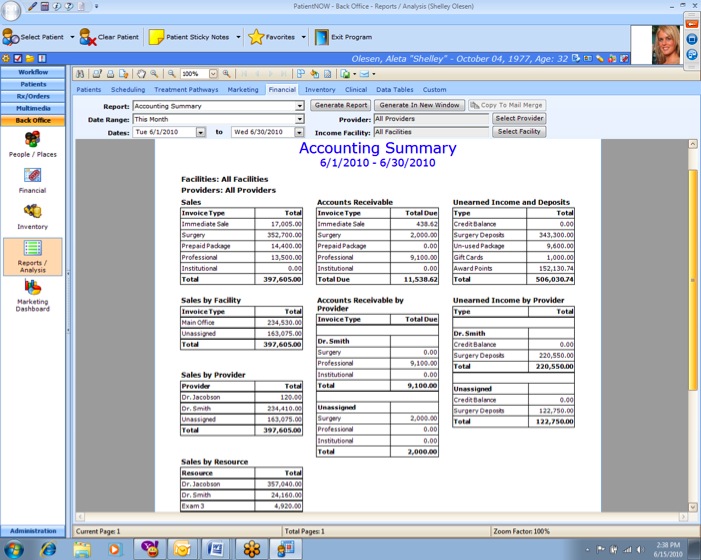Open the Report type dropdown
701x560 pixels.
tap(300, 106)
